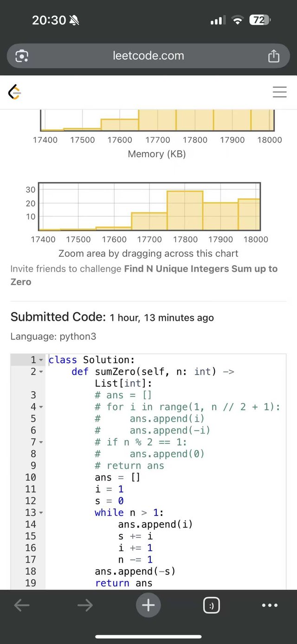
Task: Click the tallest bar in the memory zoom chart
Action: 185,210
